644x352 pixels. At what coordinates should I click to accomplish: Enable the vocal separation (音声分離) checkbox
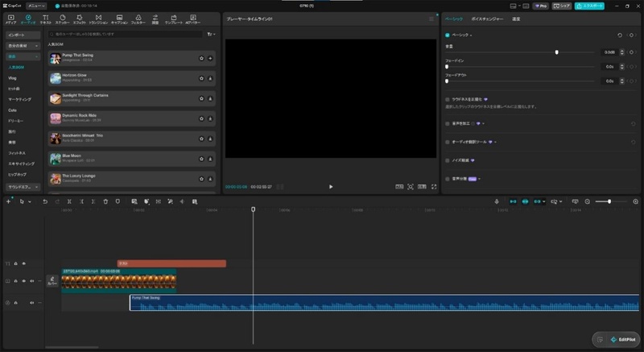[448, 179]
